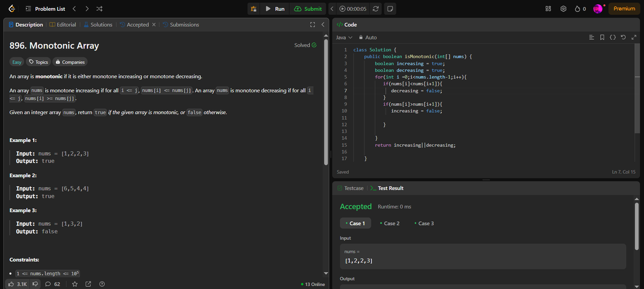Reset code to default undo icon

coord(624,38)
